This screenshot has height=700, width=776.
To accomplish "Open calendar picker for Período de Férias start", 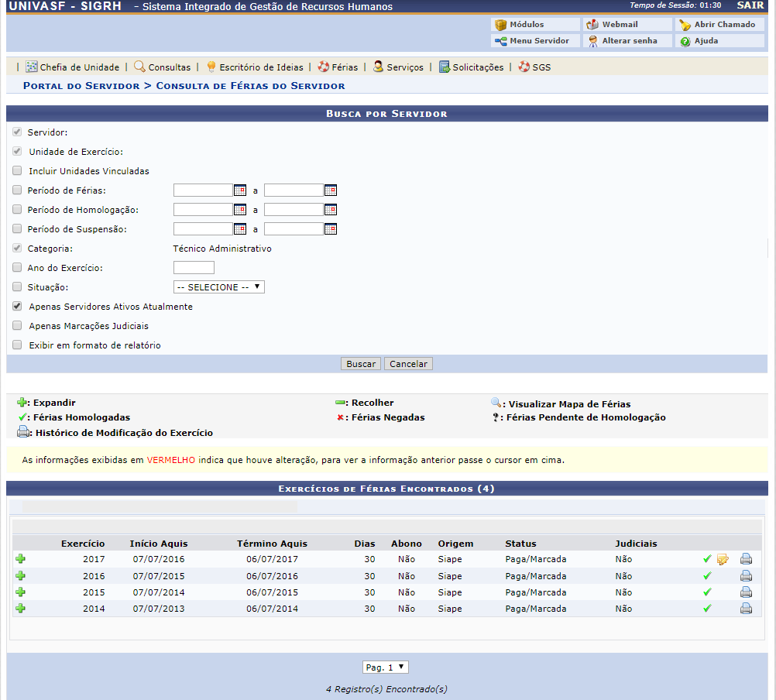I will tap(240, 190).
